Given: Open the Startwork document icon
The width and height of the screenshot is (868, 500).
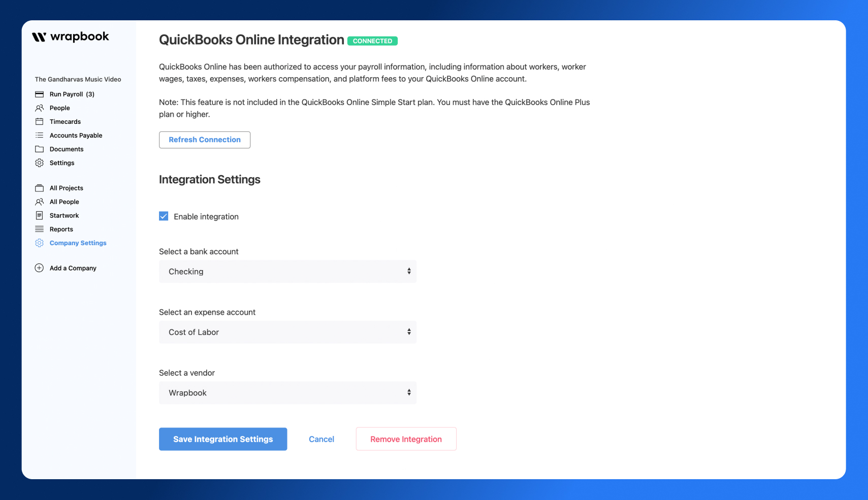Looking at the screenshot, I should coord(39,215).
